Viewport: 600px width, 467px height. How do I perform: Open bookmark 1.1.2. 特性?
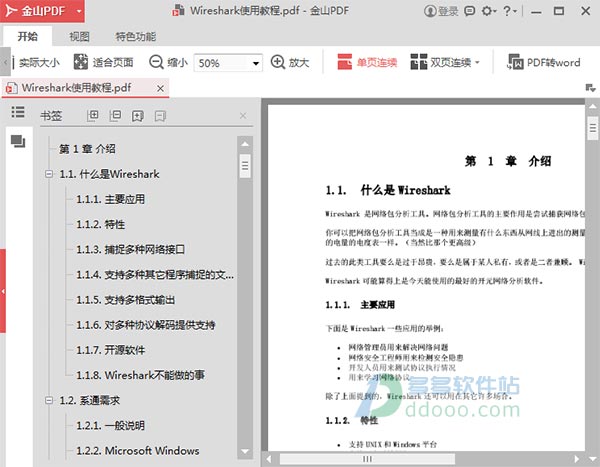(x=101, y=224)
